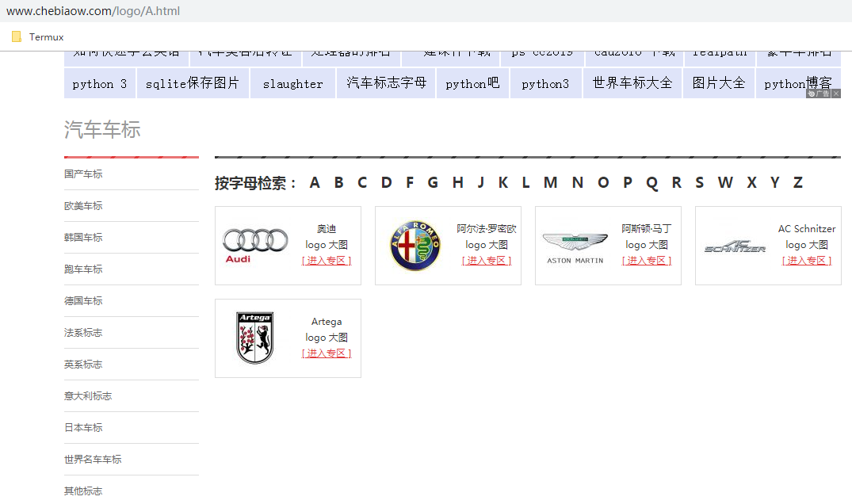The height and width of the screenshot is (504, 852).
Task: Filter logos by letter A
Action: (315, 182)
